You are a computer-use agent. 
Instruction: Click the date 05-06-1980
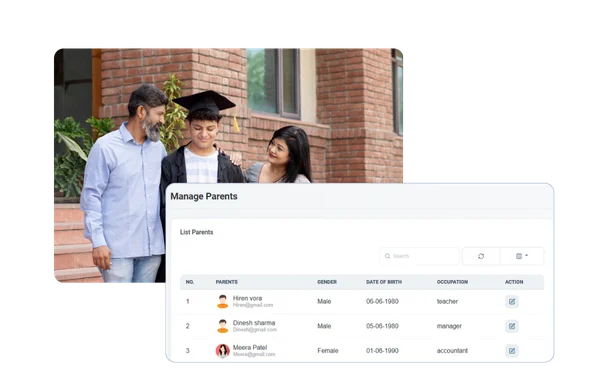382,326
